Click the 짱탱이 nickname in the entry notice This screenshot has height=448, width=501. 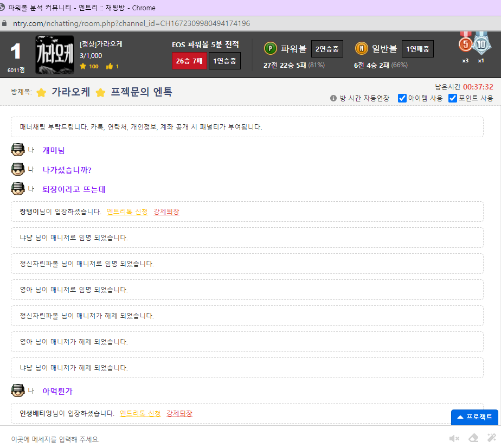pos(29,212)
